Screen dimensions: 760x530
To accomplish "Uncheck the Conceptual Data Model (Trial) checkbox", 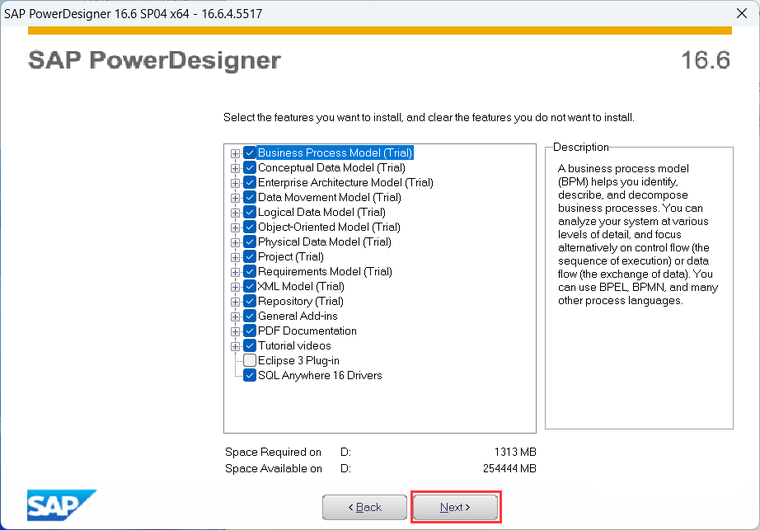I will pos(250,168).
